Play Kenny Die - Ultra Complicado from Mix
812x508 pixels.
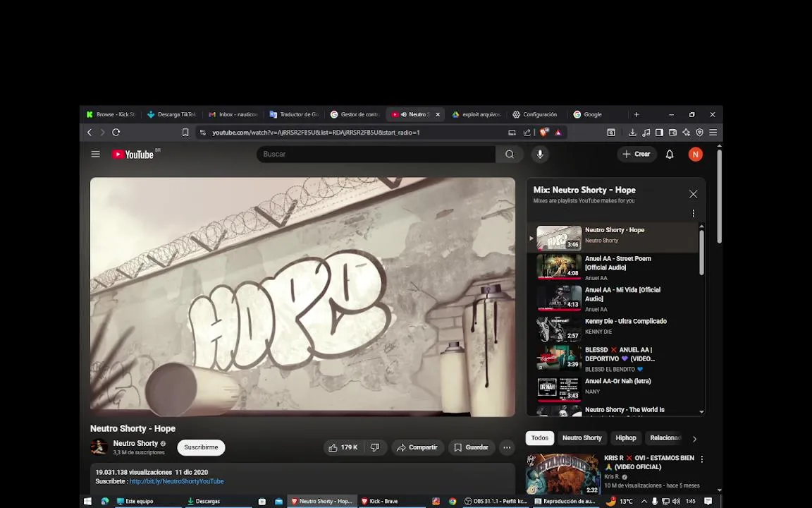[613, 329]
